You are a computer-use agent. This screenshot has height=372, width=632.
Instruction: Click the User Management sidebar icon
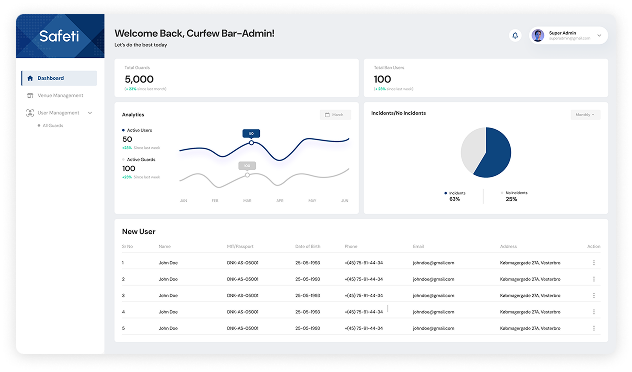(x=30, y=113)
